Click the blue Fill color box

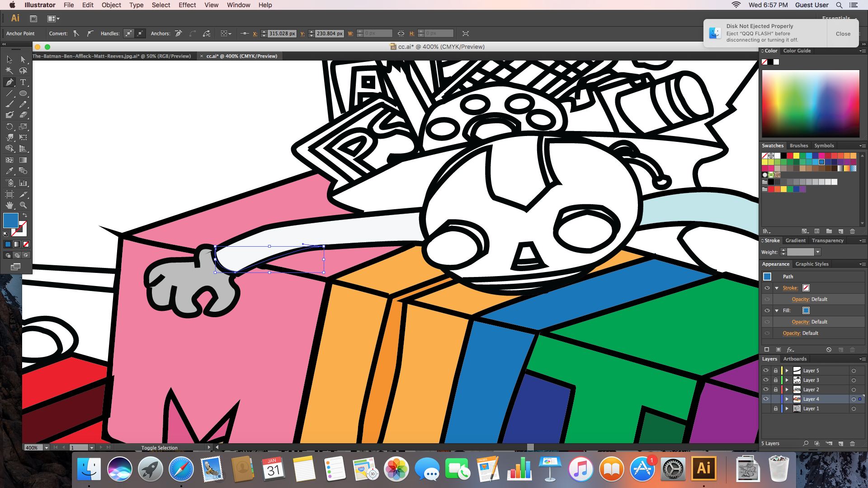point(11,221)
